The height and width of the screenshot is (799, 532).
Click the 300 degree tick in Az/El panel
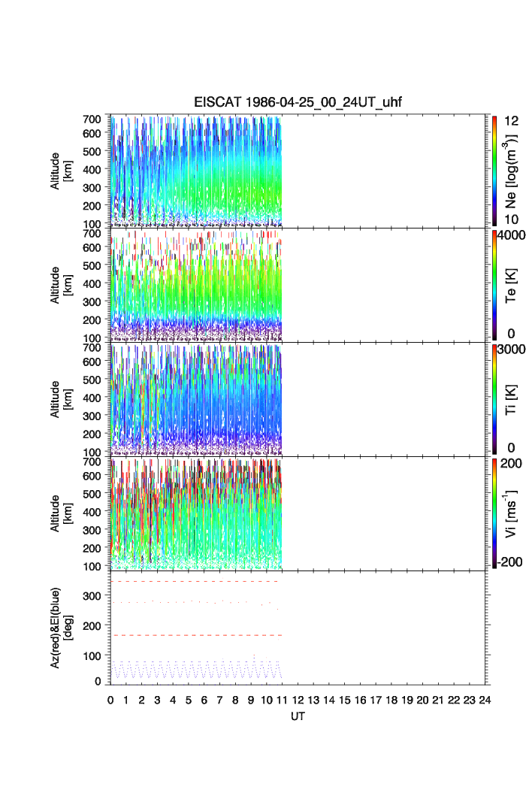click(x=92, y=596)
